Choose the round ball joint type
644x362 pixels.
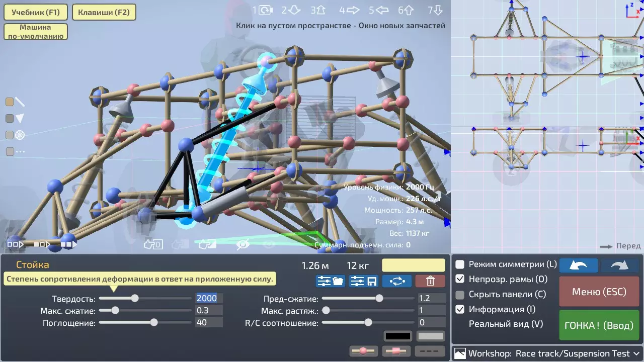pyautogui.click(x=363, y=351)
